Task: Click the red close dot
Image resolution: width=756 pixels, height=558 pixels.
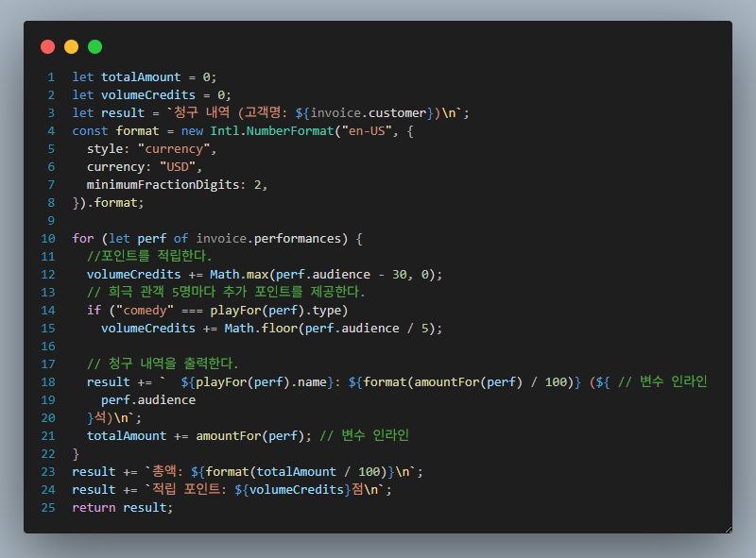Action: tap(48, 47)
